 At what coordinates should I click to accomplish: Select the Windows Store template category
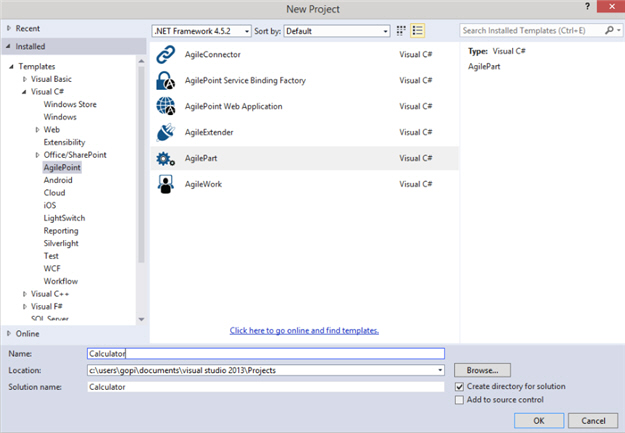coord(70,104)
